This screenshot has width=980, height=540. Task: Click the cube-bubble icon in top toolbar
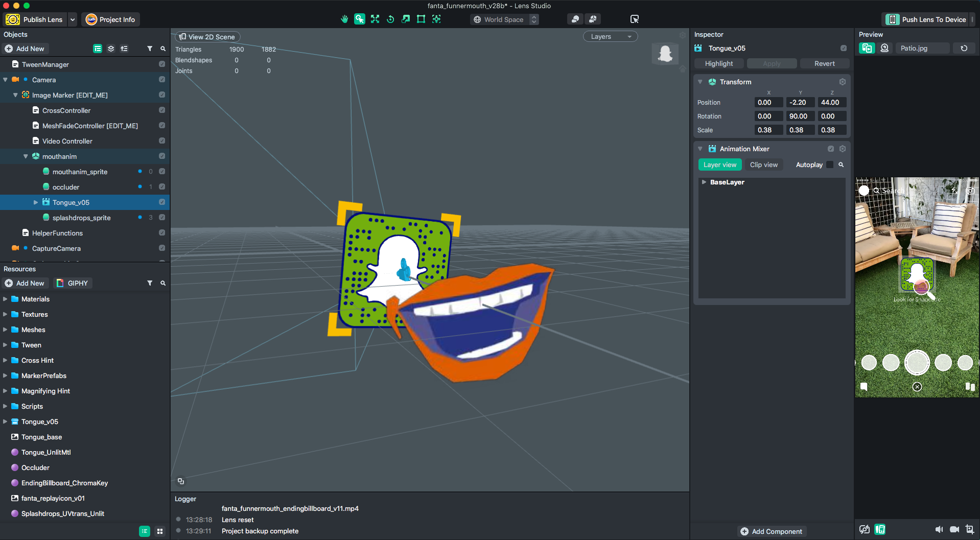click(593, 19)
